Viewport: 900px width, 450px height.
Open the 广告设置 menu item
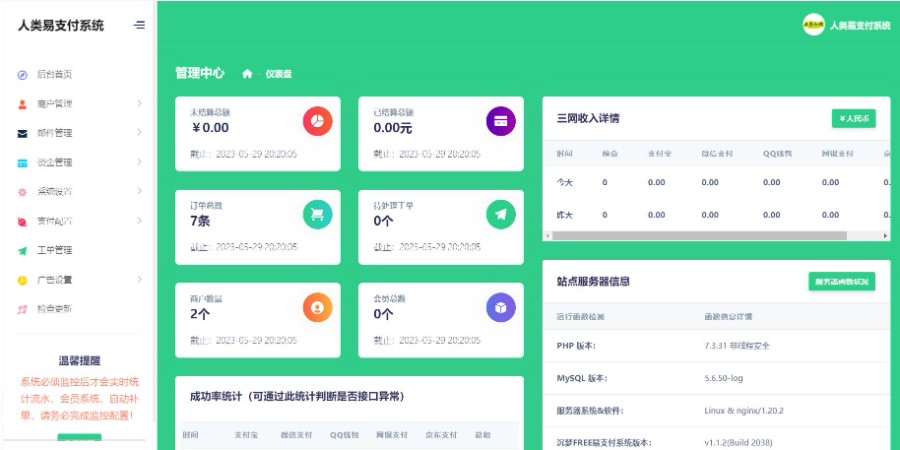click(x=55, y=280)
